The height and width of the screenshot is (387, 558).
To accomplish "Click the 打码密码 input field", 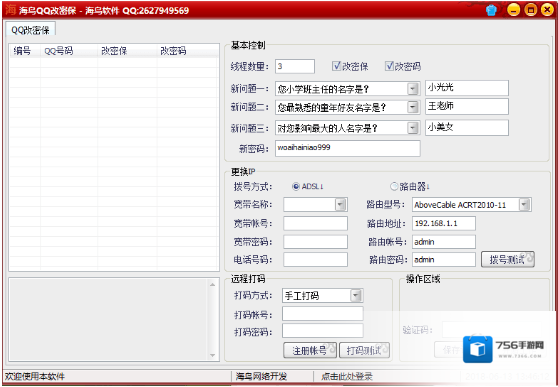I will tap(323, 331).
